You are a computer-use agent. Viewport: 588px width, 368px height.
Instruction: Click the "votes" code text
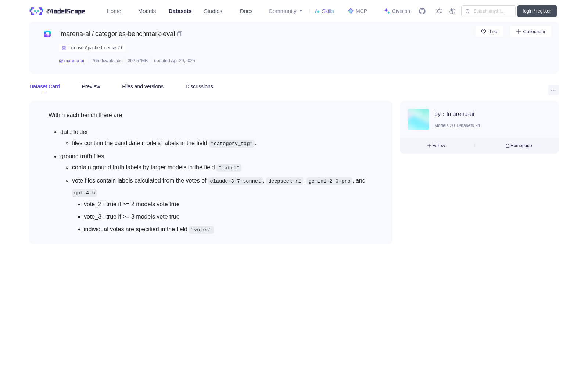pyautogui.click(x=201, y=230)
